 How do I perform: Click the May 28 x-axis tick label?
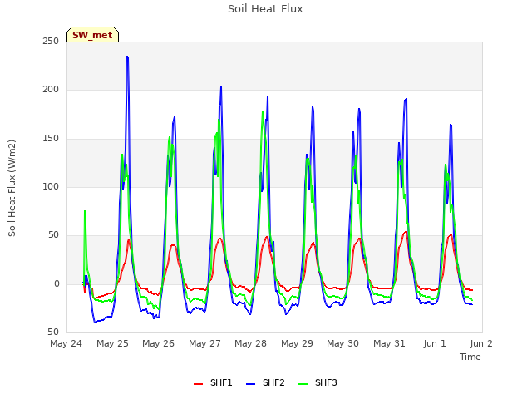click(x=251, y=343)
